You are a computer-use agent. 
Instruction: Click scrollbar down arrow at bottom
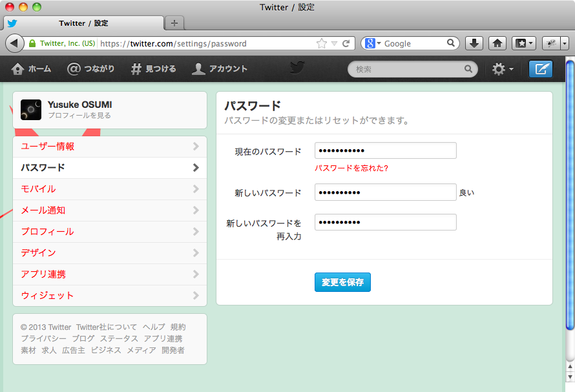[570, 377]
